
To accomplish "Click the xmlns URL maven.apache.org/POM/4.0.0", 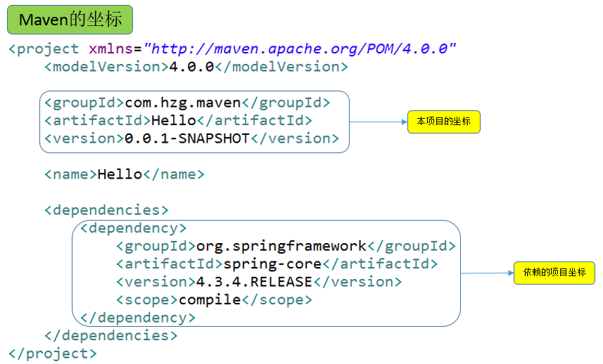I will 304,48.
